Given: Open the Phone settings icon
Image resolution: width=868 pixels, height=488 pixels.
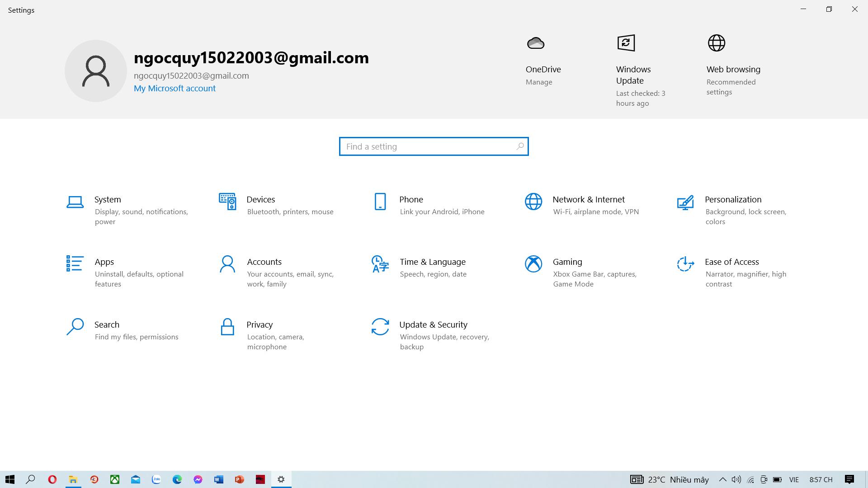Looking at the screenshot, I should click(380, 202).
